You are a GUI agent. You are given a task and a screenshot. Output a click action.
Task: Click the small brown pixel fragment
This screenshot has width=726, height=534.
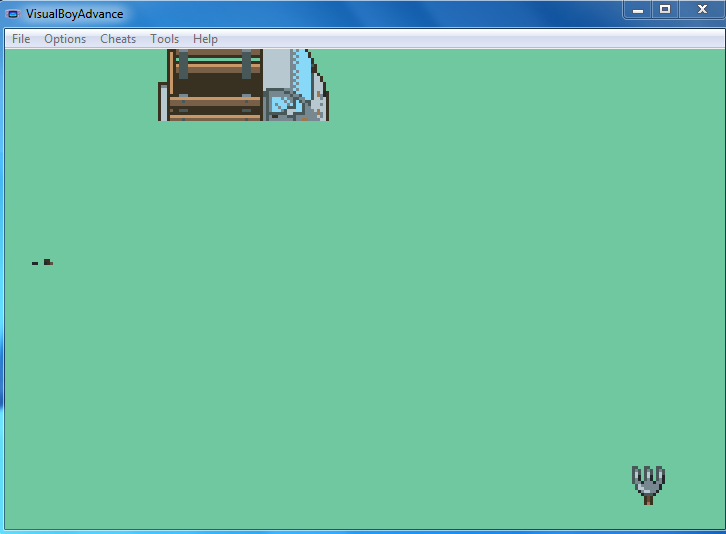pos(48,262)
